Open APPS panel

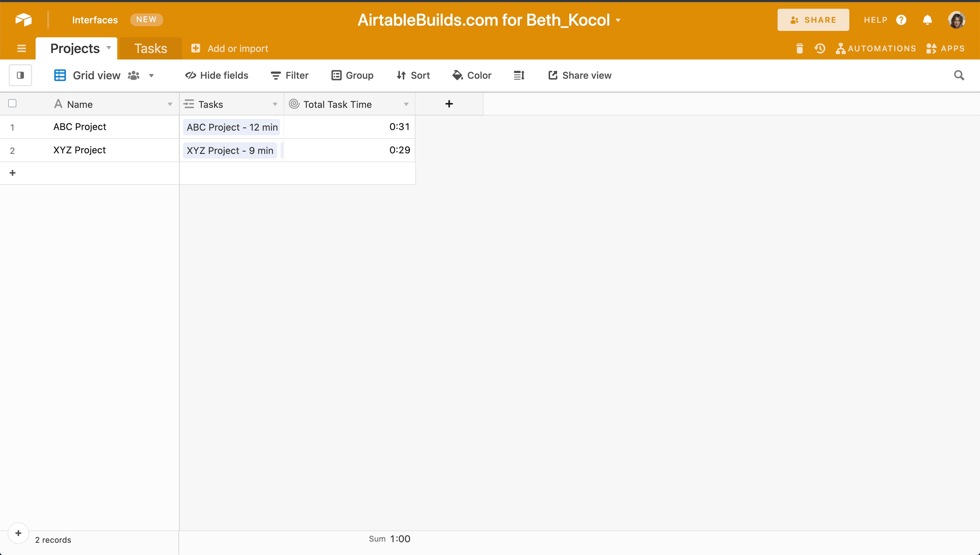(x=945, y=48)
